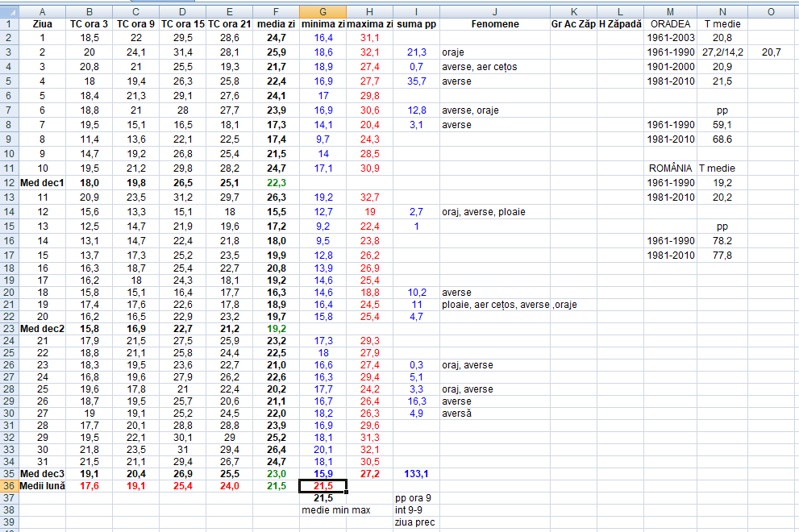
Task: Click the 31,4 value for day 2
Action: pos(182,52)
